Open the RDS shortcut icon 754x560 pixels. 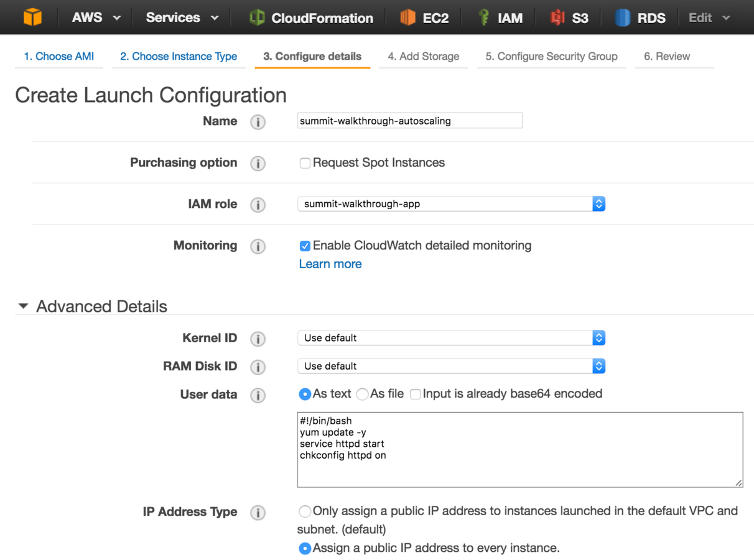pos(623,17)
